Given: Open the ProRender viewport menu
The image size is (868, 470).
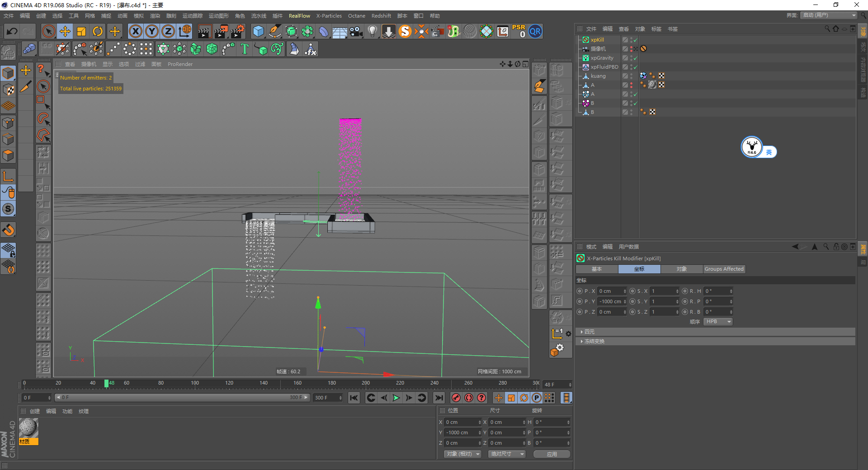Looking at the screenshot, I should (x=180, y=64).
